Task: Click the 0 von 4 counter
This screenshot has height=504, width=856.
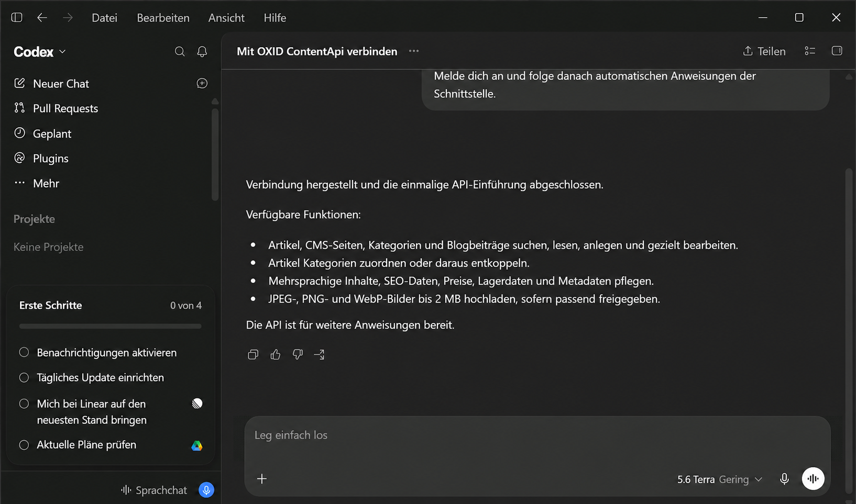Action: pos(186,306)
